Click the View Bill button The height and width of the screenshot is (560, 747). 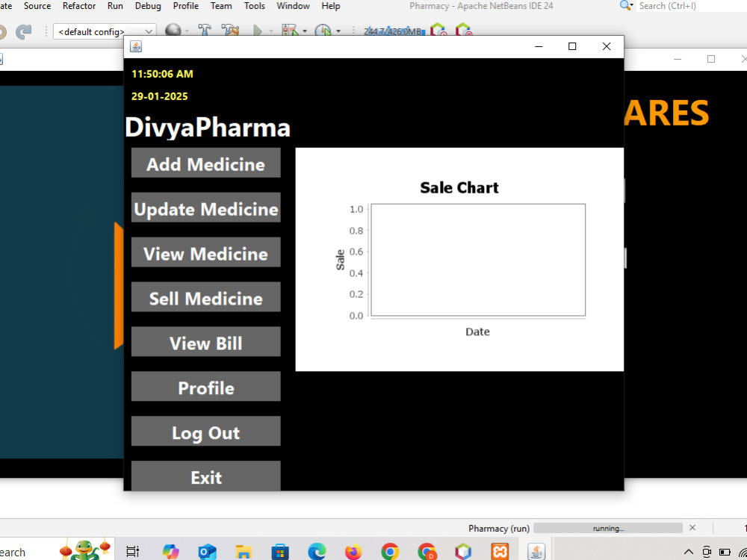(x=206, y=342)
